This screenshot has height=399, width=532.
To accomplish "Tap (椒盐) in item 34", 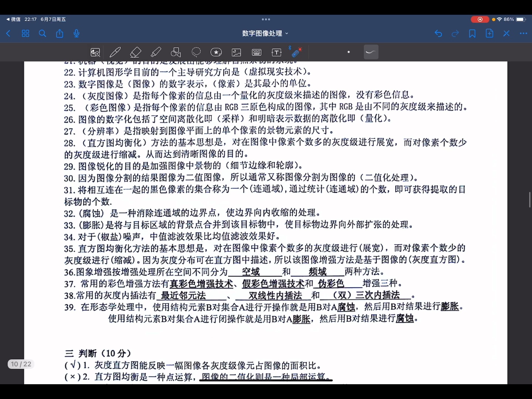I will (110, 236).
